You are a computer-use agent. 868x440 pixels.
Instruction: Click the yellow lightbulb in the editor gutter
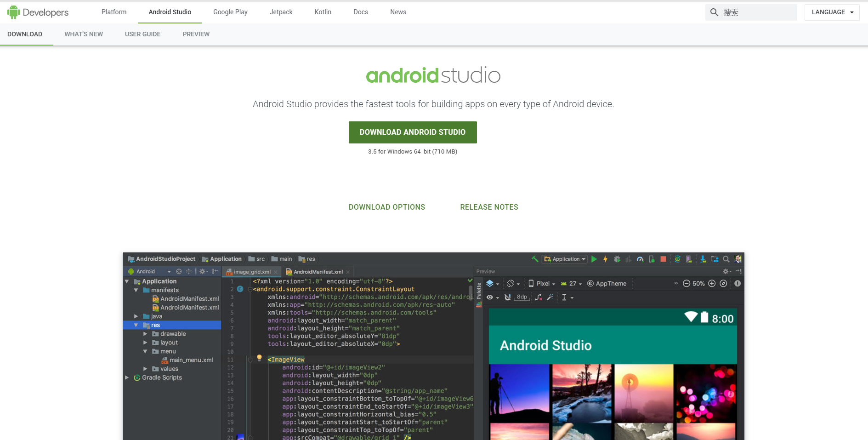tap(259, 358)
